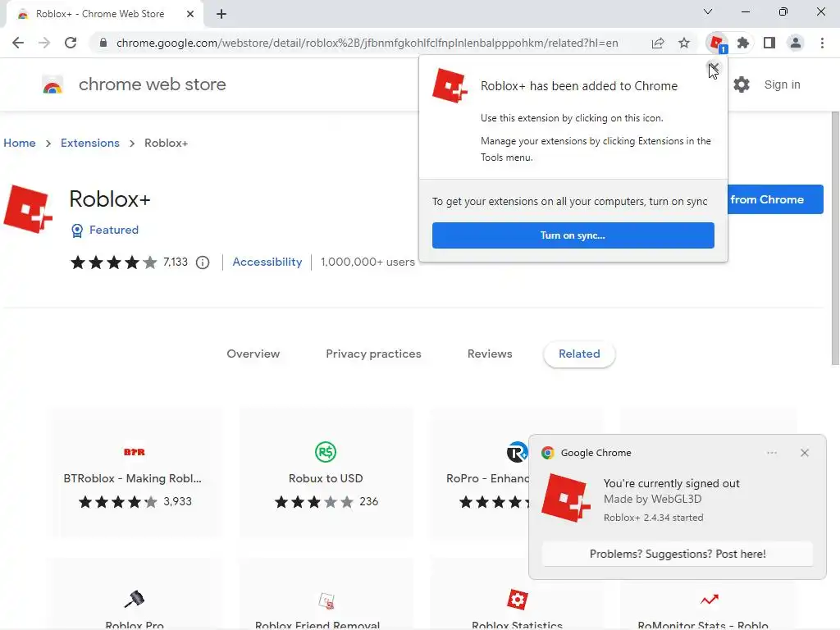The width and height of the screenshot is (840, 630).
Task: Open the Extensions puzzle piece menu
Action: coord(743,43)
